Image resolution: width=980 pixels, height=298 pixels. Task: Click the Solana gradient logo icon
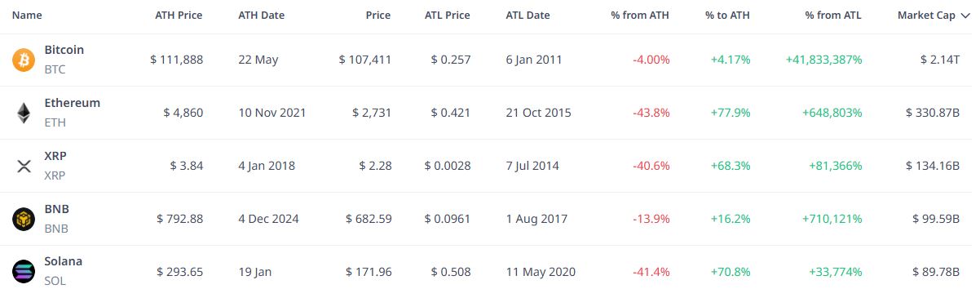[x=24, y=272]
